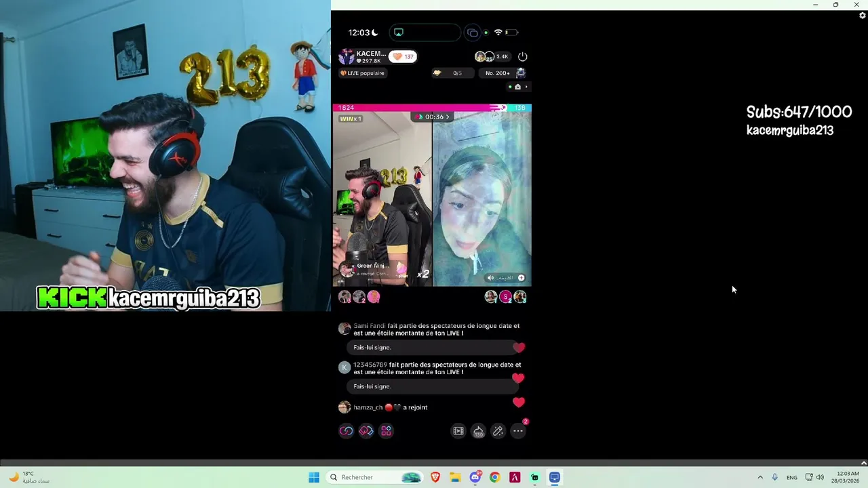Viewport: 868px width, 488px height.
Task: Tap the plus icon on opponent's name tag
Action: click(x=521, y=278)
